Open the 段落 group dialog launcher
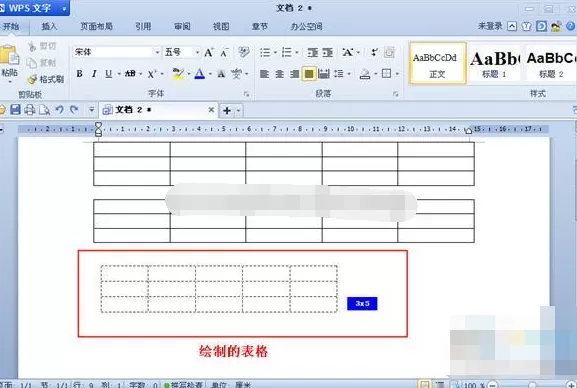The width and height of the screenshot is (577, 388). click(396, 94)
